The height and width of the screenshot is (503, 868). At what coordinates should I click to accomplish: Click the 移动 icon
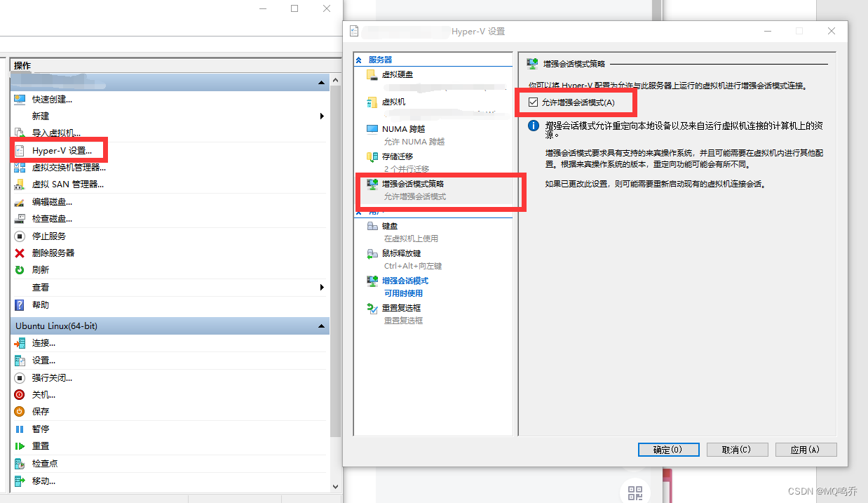20,481
